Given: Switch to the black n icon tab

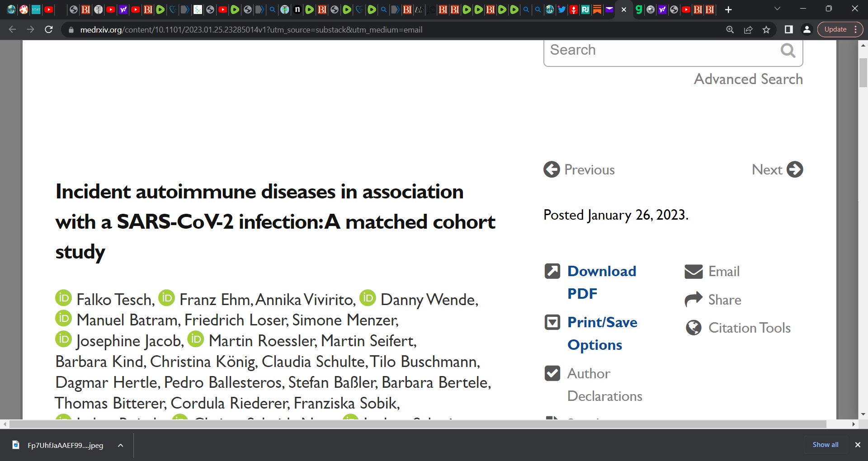Looking at the screenshot, I should point(297,9).
